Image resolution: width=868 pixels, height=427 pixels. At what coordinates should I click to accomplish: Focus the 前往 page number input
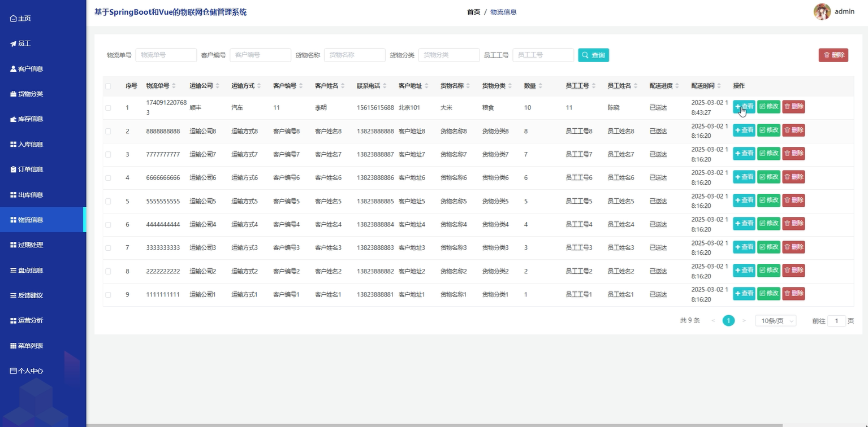point(836,321)
